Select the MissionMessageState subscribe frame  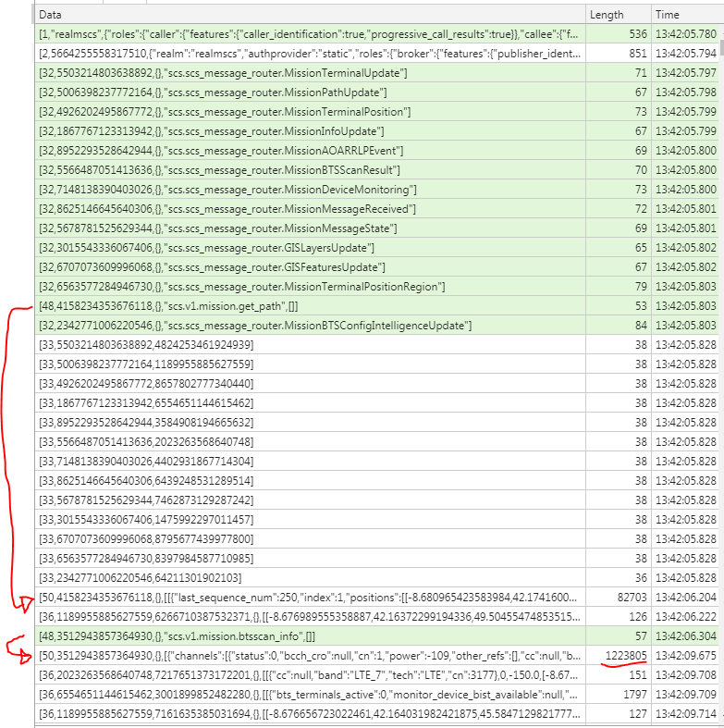click(376, 228)
